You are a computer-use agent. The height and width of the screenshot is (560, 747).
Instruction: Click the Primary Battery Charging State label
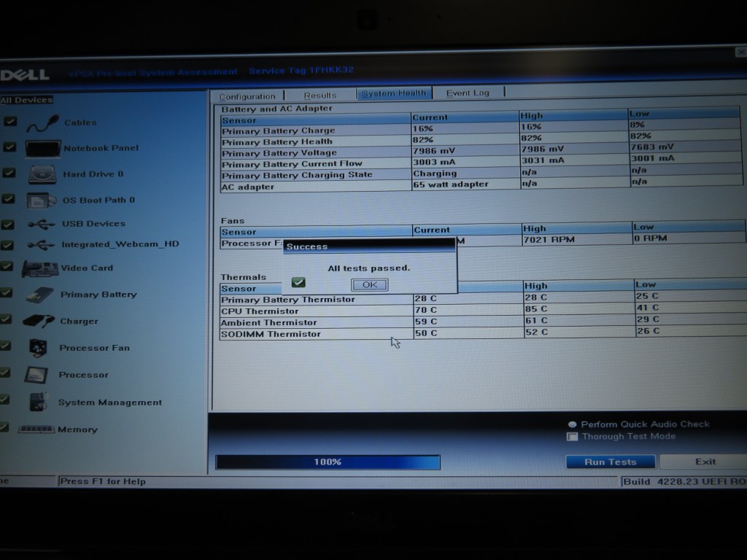[x=297, y=175]
